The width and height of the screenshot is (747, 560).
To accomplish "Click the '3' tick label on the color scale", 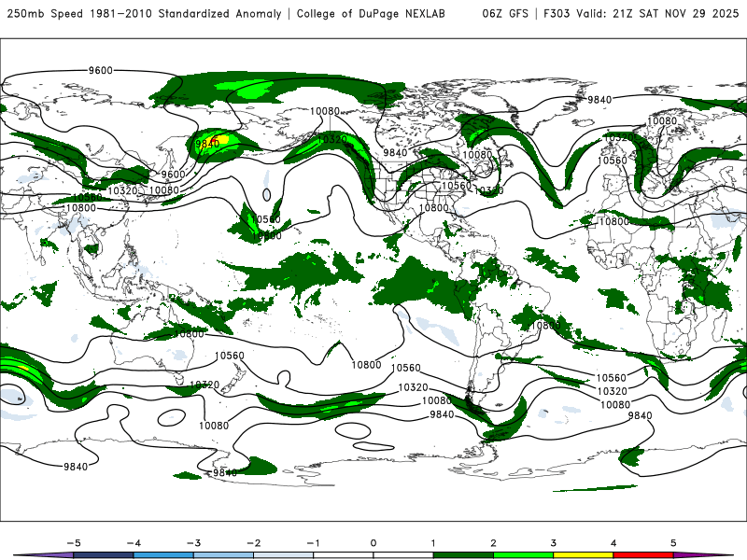I will click(553, 543).
